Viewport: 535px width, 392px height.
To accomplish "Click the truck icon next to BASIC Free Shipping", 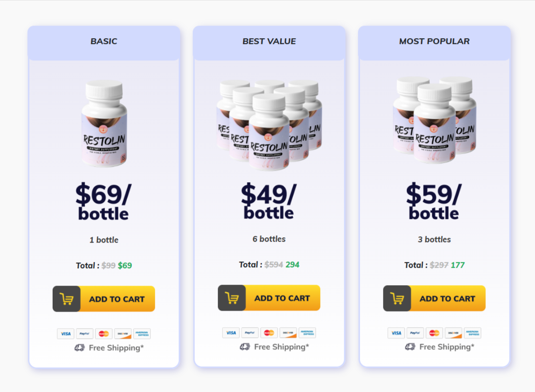I will coord(80,348).
